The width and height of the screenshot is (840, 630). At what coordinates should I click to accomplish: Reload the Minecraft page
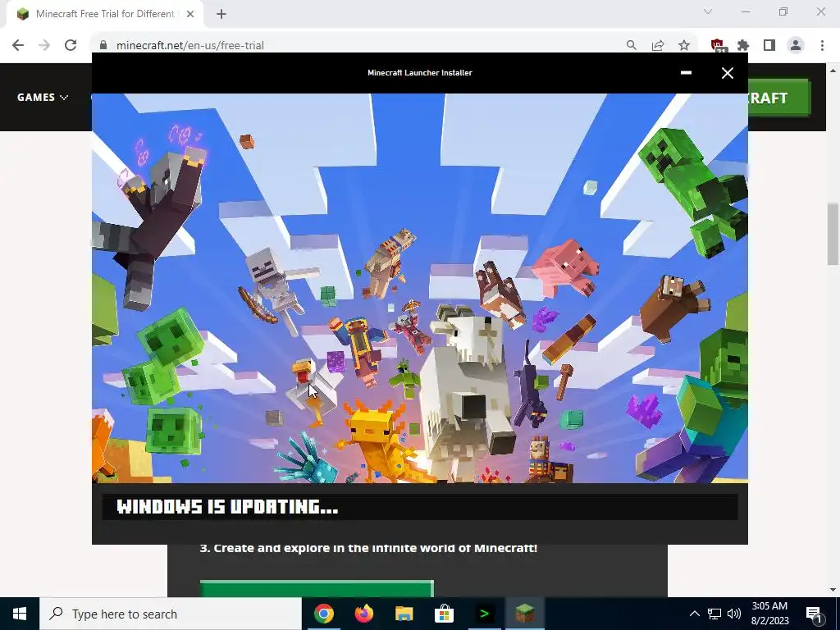click(71, 46)
